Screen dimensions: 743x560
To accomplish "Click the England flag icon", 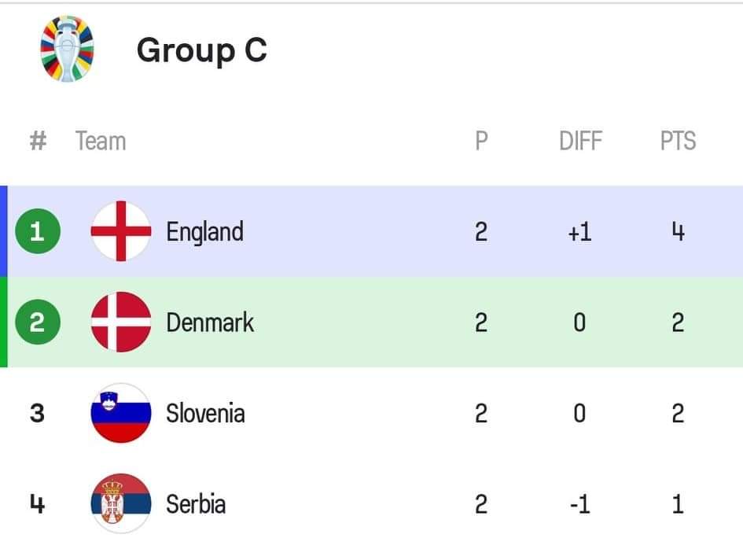I will 120,231.
